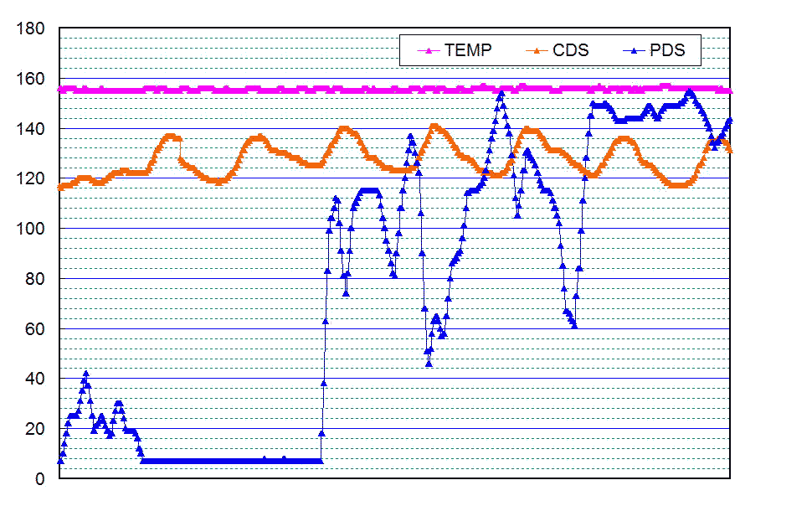Image resolution: width=812 pixels, height=506 pixels.
Task: Select the TEMP legend label text
Action: (468, 51)
